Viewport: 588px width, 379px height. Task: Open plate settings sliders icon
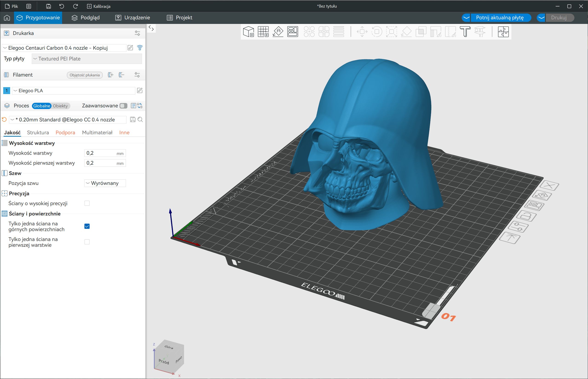[518, 227]
